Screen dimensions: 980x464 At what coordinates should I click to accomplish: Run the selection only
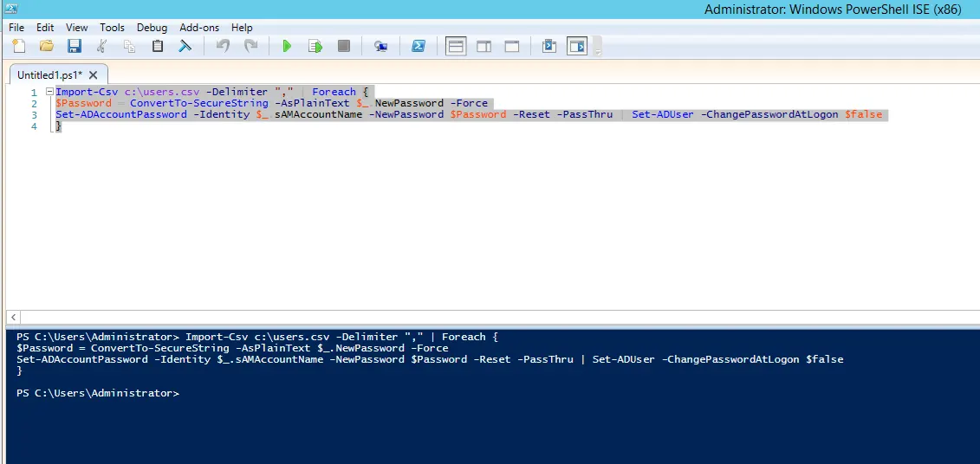(315, 46)
